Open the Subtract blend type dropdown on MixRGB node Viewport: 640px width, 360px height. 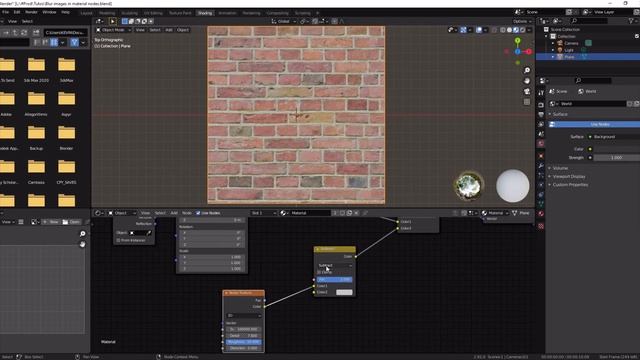click(335, 266)
